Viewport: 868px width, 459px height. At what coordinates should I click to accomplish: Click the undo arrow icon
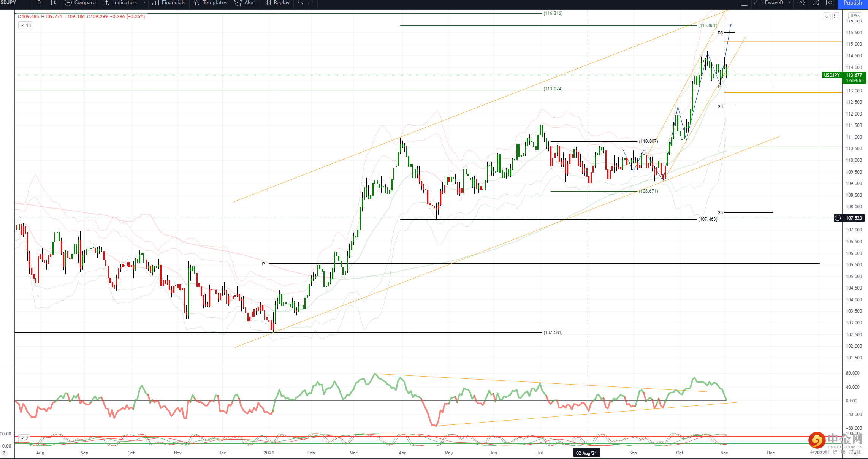click(x=300, y=3)
